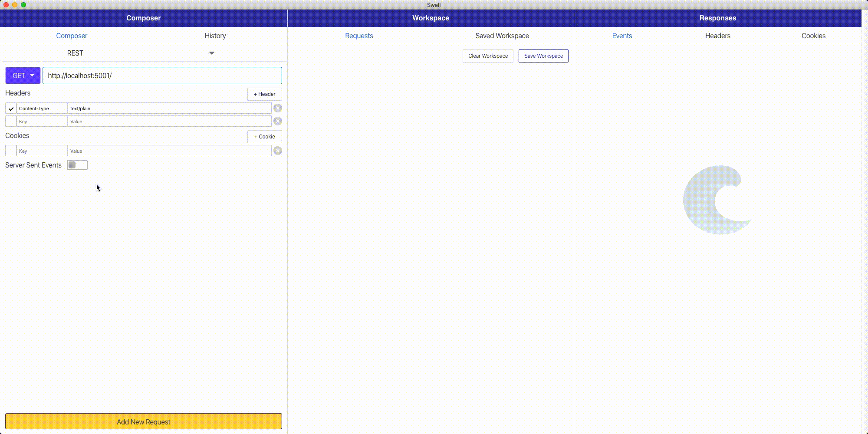The height and width of the screenshot is (434, 868).
Task: Click the + Header button
Action: (265, 94)
